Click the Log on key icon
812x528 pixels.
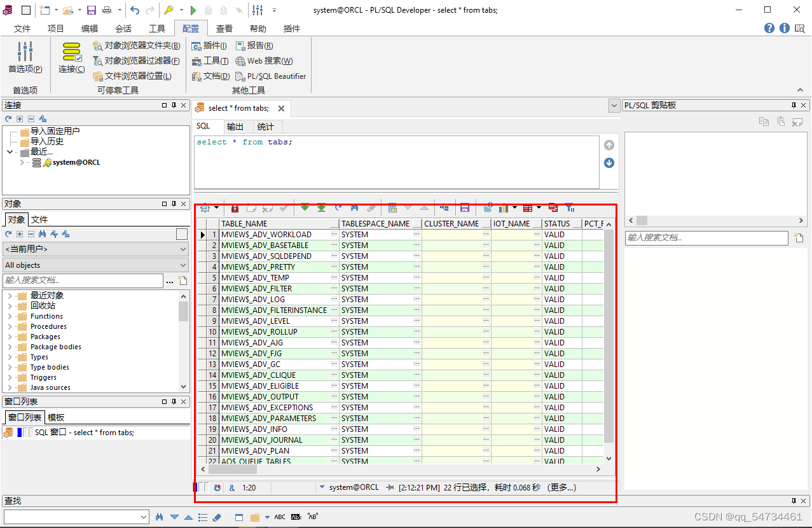tap(169, 10)
